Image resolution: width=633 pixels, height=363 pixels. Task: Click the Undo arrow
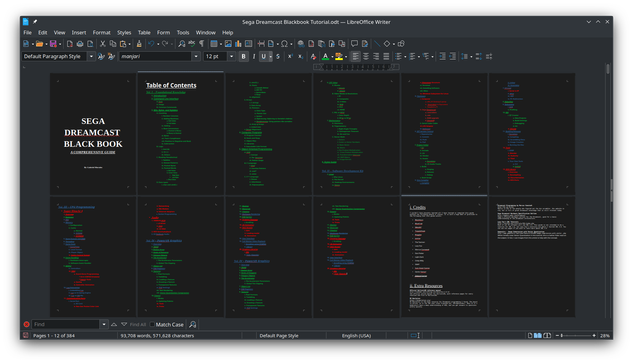pos(151,44)
